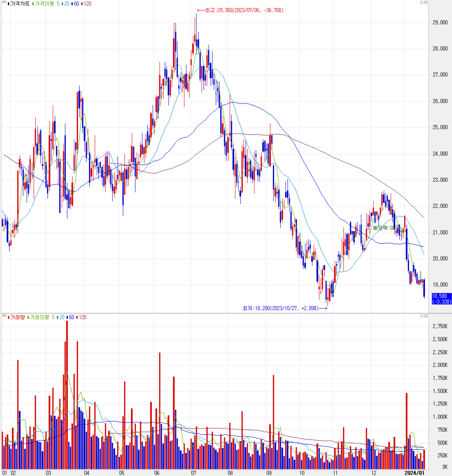Click the 09 month date axis label
Image resolution: width=452 pixels, height=476 pixels.
pos(269,473)
